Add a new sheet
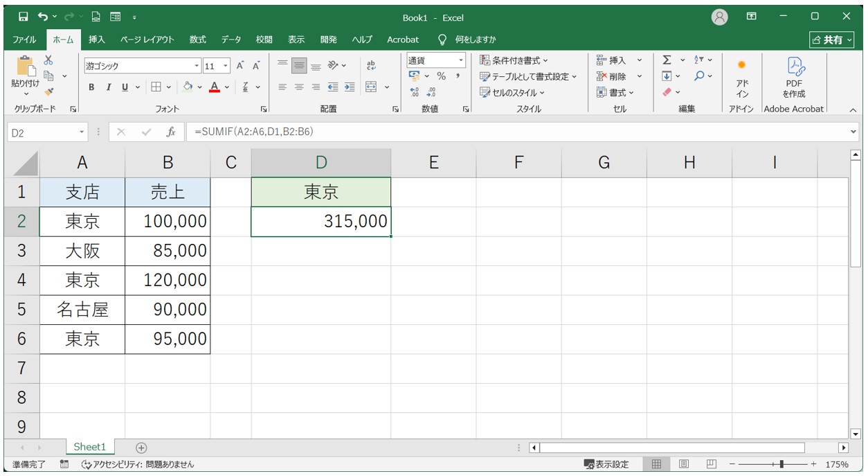 coord(141,448)
